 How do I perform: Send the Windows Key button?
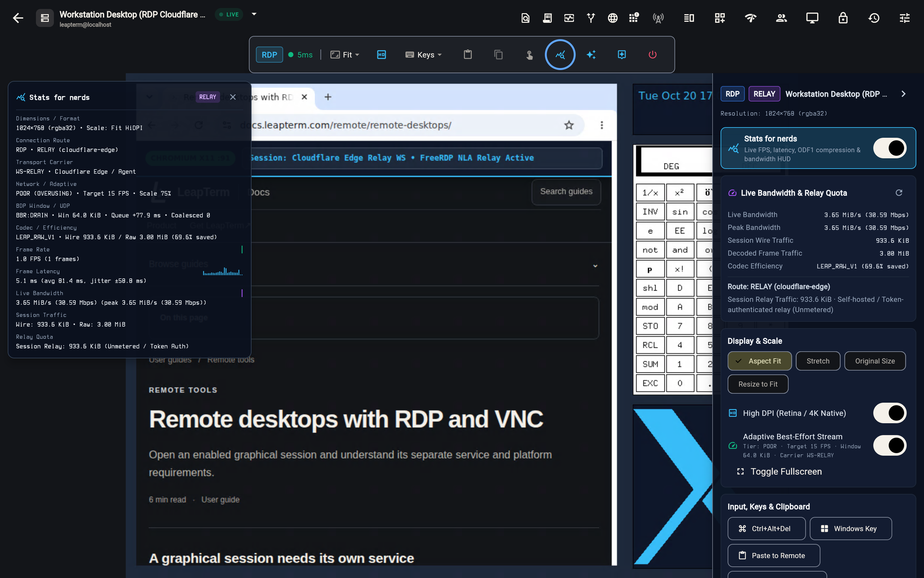point(851,528)
